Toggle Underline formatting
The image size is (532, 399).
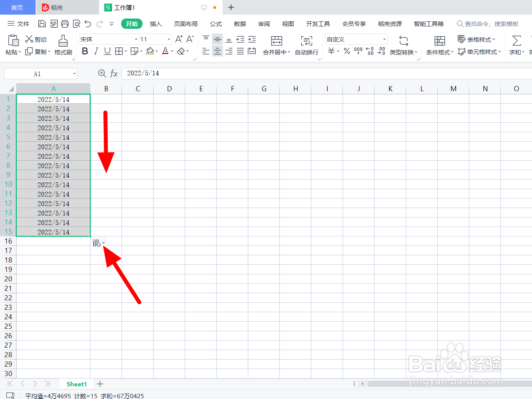(x=107, y=51)
